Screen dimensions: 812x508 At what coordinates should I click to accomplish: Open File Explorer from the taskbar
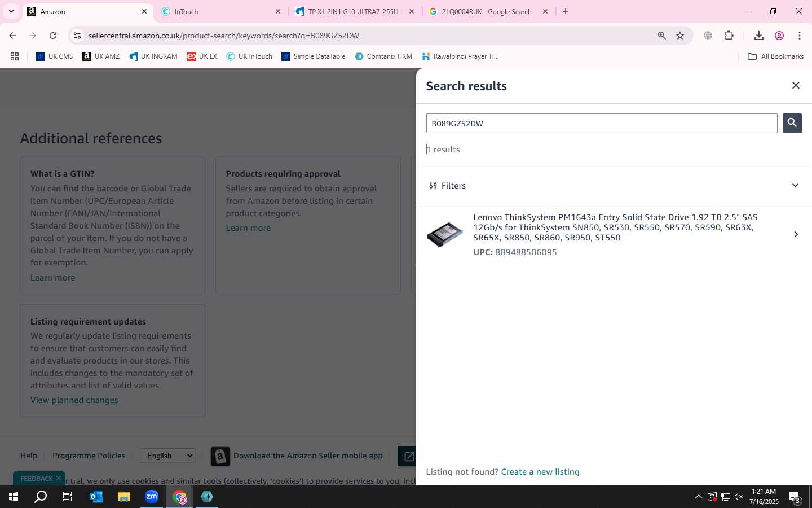pyautogui.click(x=123, y=497)
